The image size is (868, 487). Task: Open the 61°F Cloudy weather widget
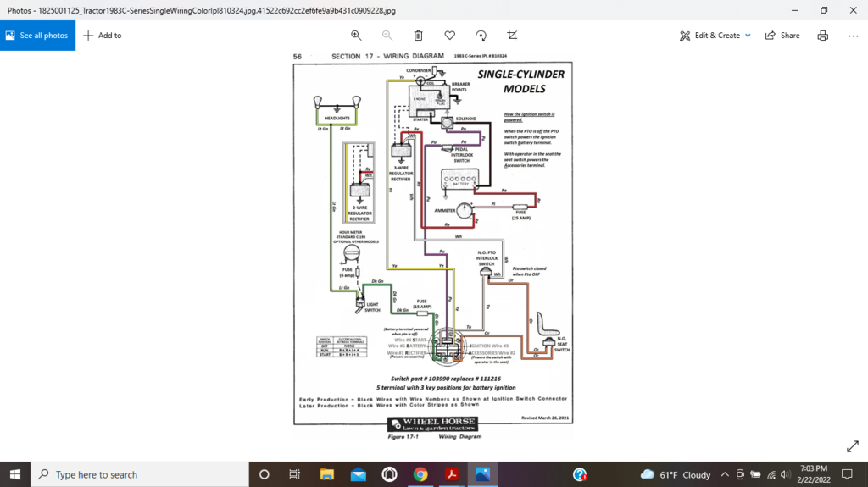tap(676, 474)
